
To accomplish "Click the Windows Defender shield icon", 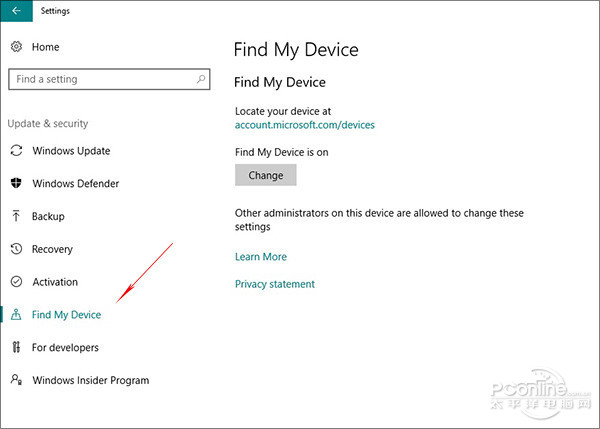I will (16, 184).
